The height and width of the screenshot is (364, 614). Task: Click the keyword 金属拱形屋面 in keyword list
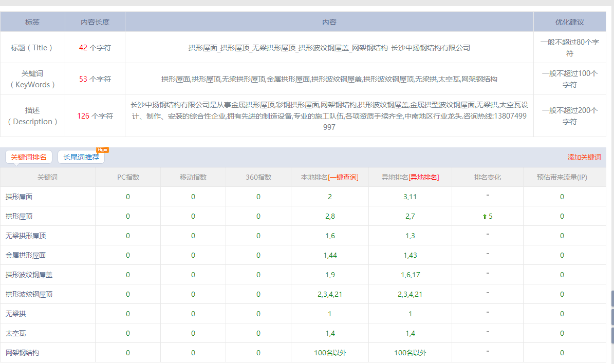click(26, 255)
